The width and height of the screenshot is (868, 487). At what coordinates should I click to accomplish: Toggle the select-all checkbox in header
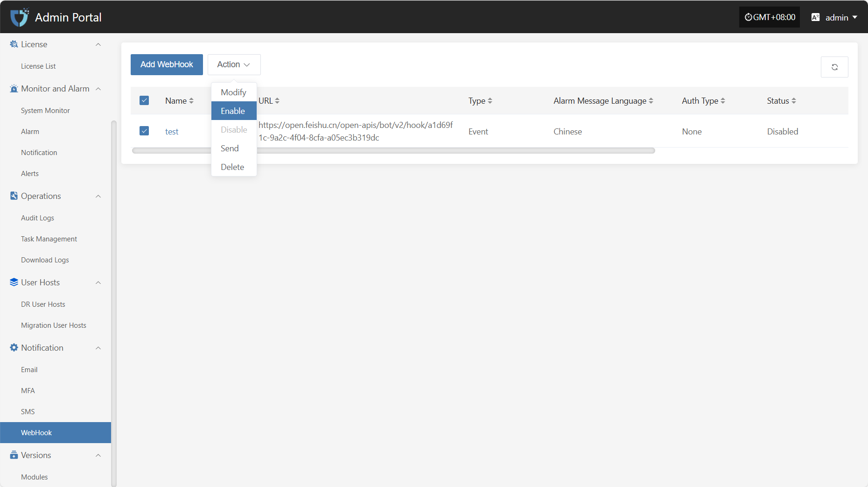click(144, 100)
